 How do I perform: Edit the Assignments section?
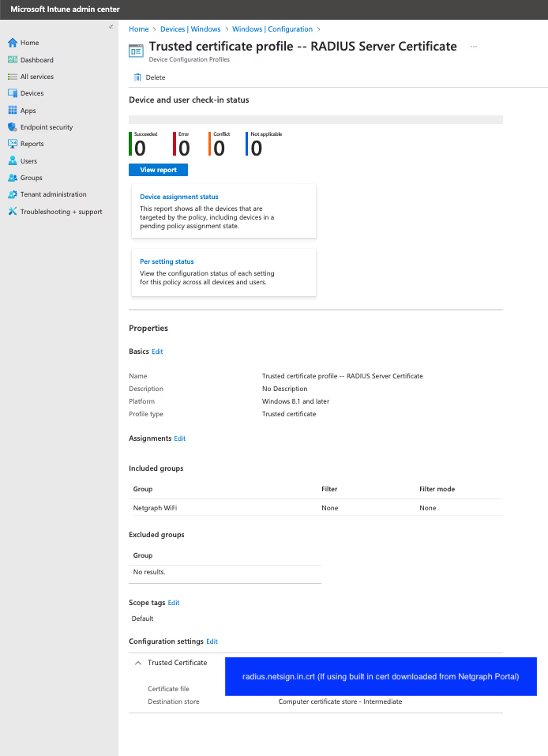pyautogui.click(x=179, y=438)
